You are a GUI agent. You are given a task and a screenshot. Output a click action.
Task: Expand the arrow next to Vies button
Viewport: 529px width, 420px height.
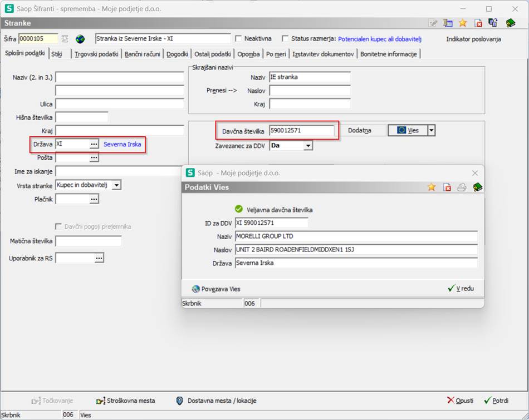[431, 130]
